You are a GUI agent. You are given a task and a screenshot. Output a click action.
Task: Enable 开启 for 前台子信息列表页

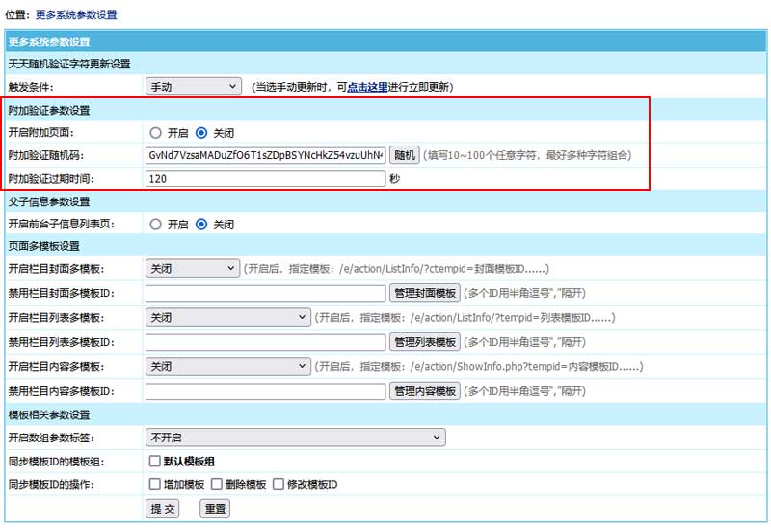pyautogui.click(x=155, y=225)
